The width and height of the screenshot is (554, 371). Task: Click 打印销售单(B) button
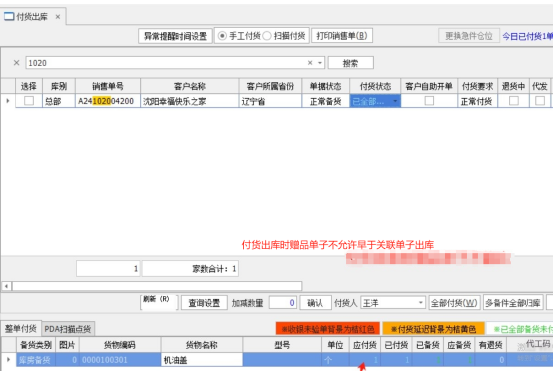click(342, 36)
